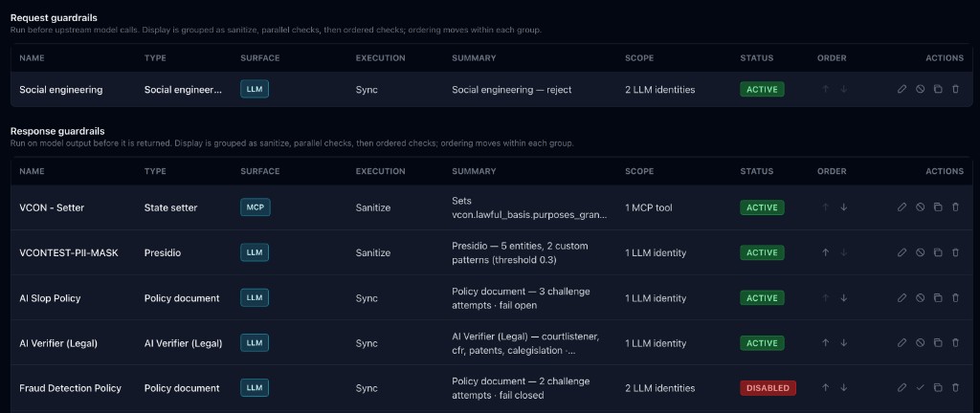Viewport: 980px width, 413px height.
Task: Disable VCONTEST-PII-MASK via circle-slash icon
Action: click(920, 252)
